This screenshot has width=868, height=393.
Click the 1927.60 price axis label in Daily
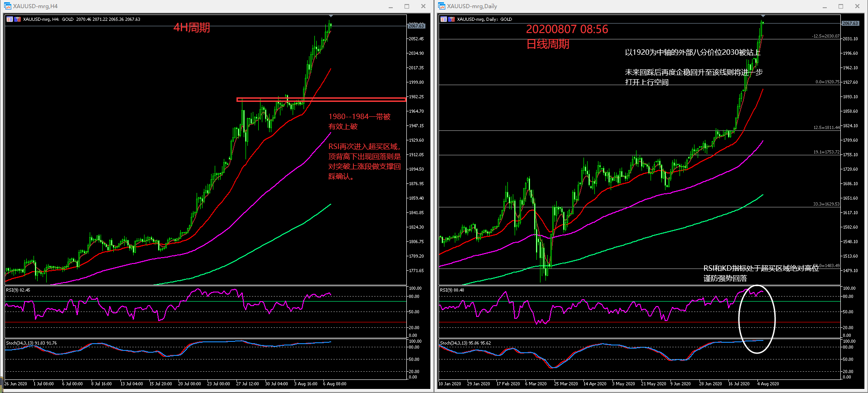coord(850,82)
